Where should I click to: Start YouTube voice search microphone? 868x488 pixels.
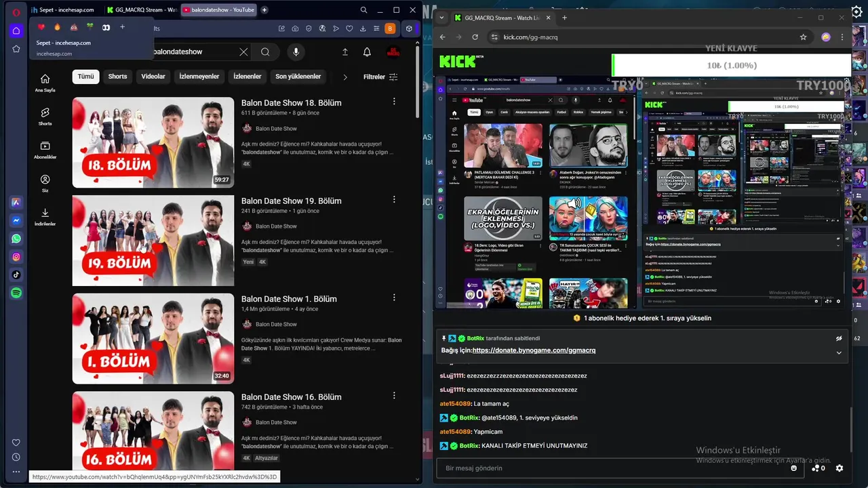coord(296,52)
